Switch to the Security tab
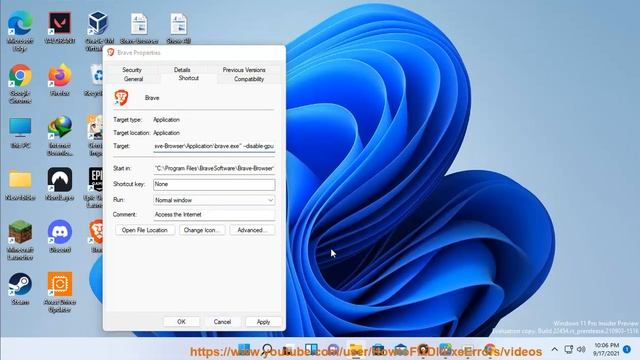Screen dimensions: 640x360 click(132, 70)
